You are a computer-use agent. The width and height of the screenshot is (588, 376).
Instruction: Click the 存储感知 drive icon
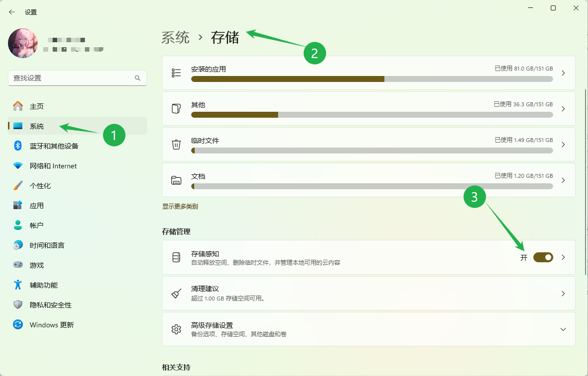(x=176, y=257)
